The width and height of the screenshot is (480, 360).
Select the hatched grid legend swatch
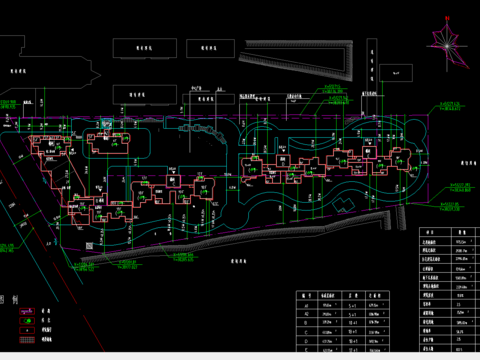[27, 340]
